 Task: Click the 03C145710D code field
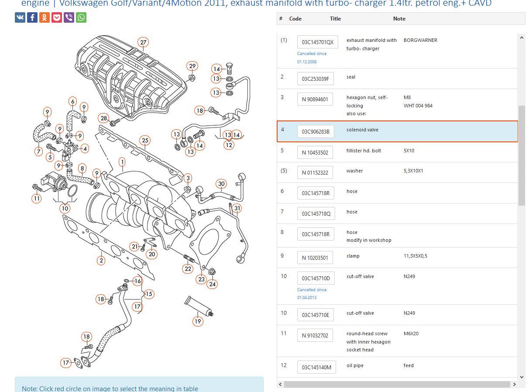tap(315, 278)
